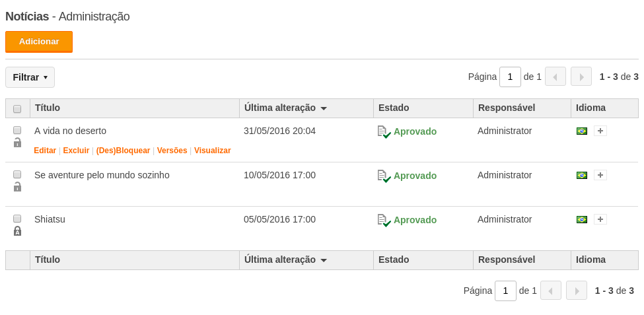The image size is (644, 315).
Task: Tick the select-all checkbox in table header
Action: click(17, 109)
